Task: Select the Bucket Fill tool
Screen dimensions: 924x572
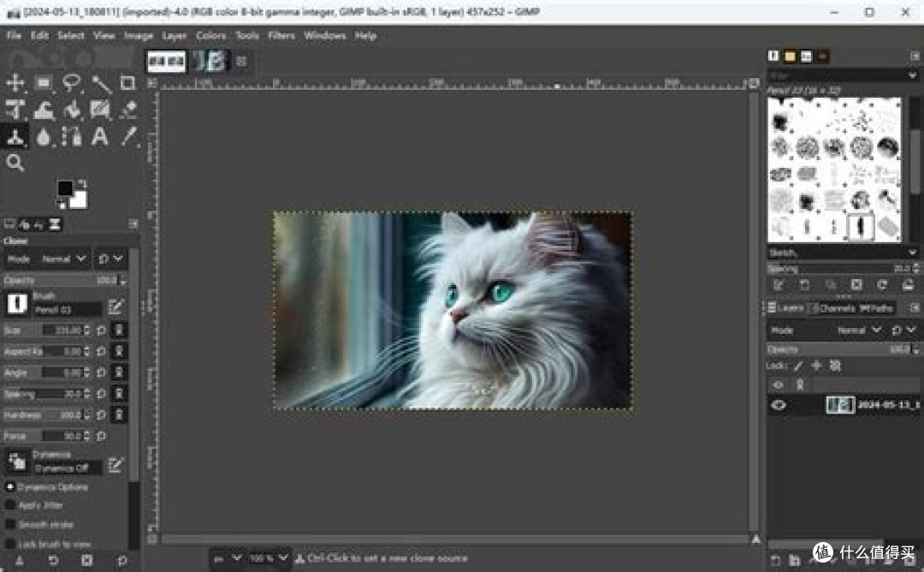Action: (72, 110)
